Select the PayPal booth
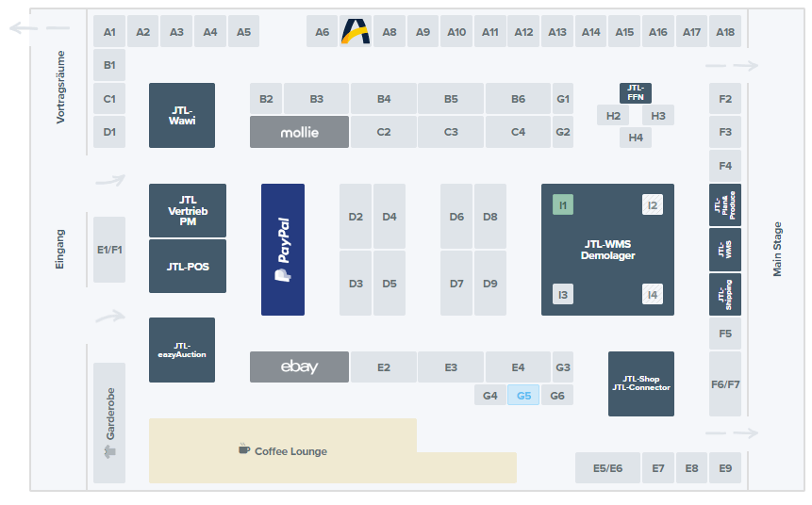Viewport: 812px width, 505px height. [283, 250]
